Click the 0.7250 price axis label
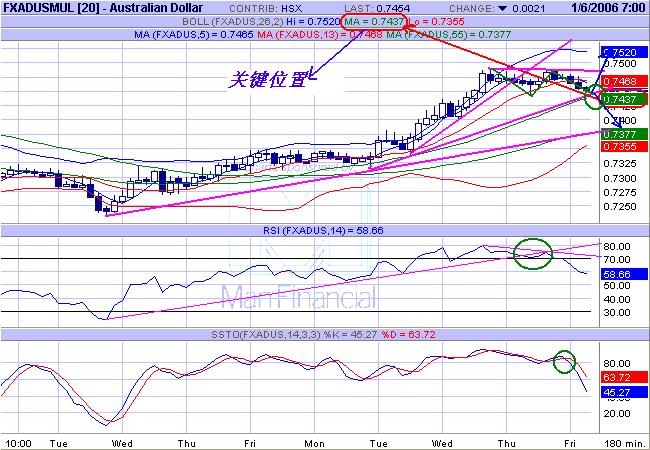650x450 pixels. point(619,206)
